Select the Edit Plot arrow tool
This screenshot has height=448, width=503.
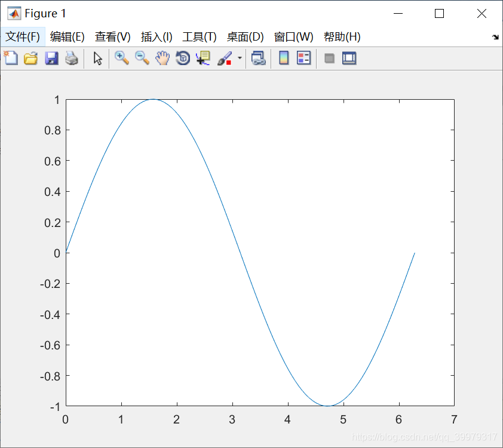(97, 59)
